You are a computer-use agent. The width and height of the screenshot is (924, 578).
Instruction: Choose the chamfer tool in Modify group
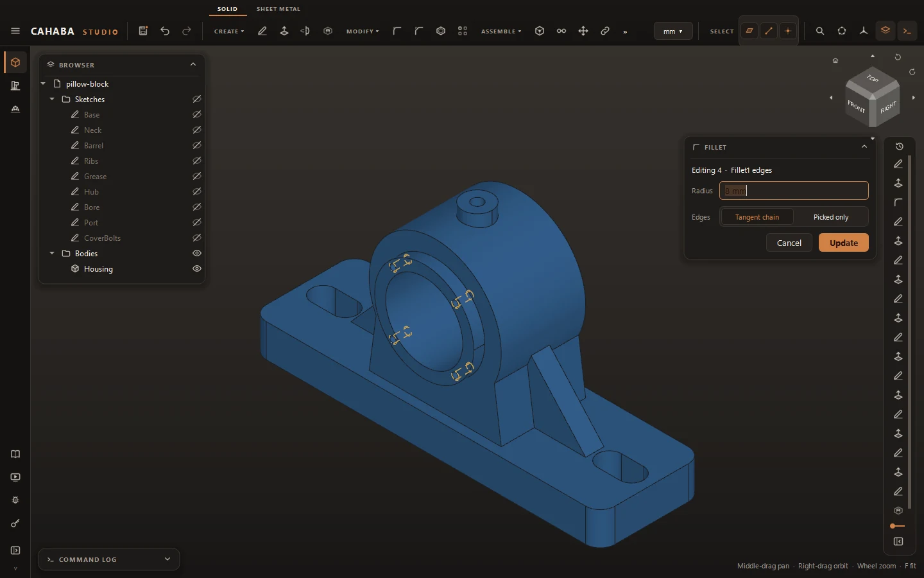coord(419,31)
